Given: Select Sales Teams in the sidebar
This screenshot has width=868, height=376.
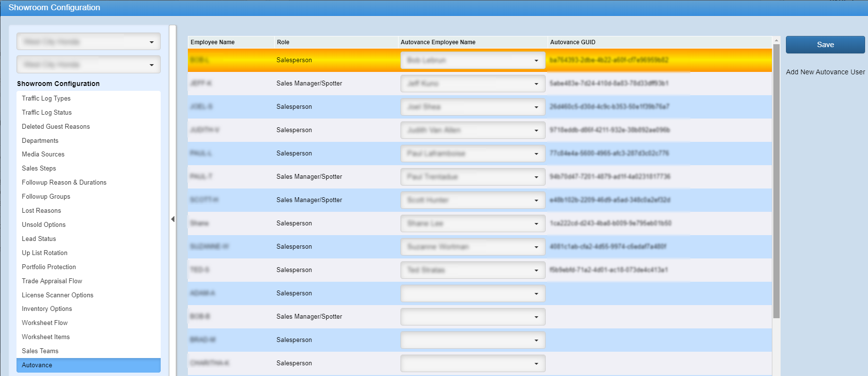Looking at the screenshot, I should coord(40,351).
